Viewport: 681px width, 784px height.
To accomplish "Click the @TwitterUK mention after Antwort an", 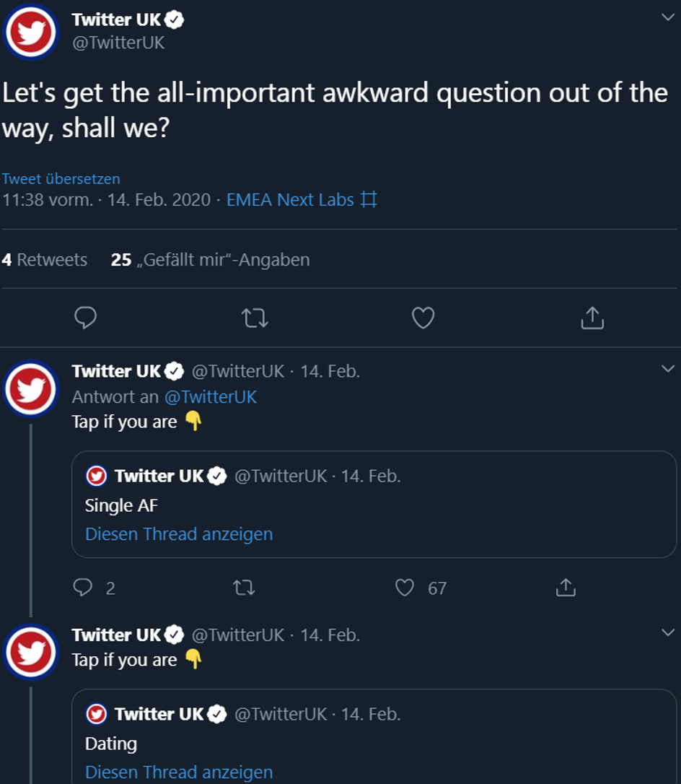I will click(x=211, y=396).
